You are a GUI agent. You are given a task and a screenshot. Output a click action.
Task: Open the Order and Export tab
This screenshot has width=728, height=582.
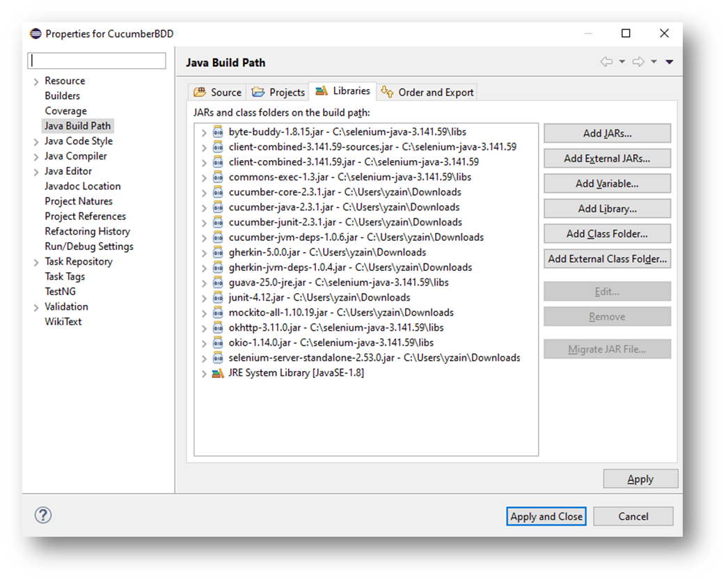point(427,92)
